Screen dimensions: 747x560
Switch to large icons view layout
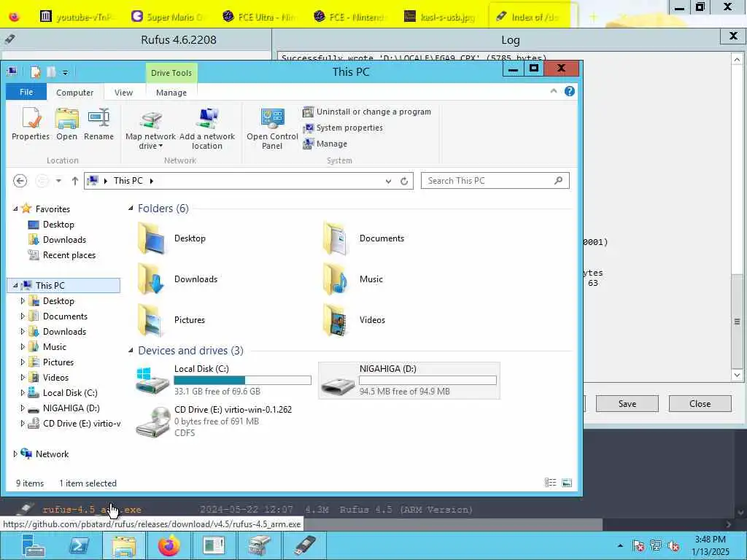pyautogui.click(x=567, y=483)
